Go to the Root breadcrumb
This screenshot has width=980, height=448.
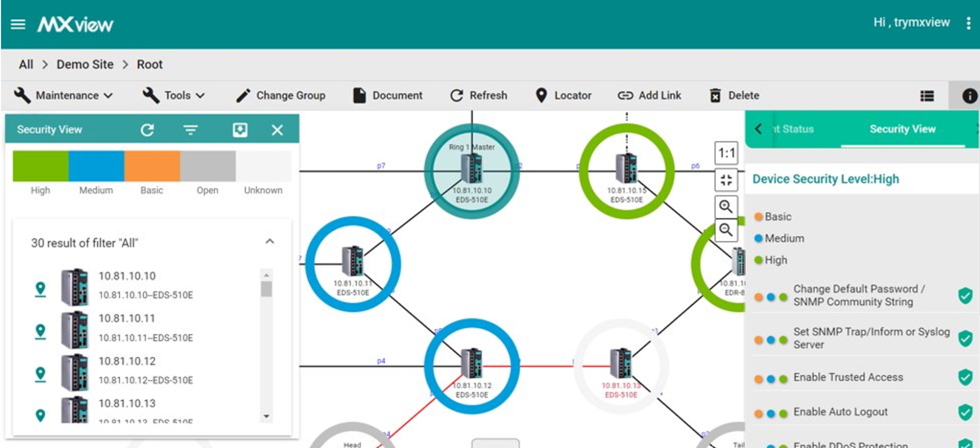click(x=150, y=65)
